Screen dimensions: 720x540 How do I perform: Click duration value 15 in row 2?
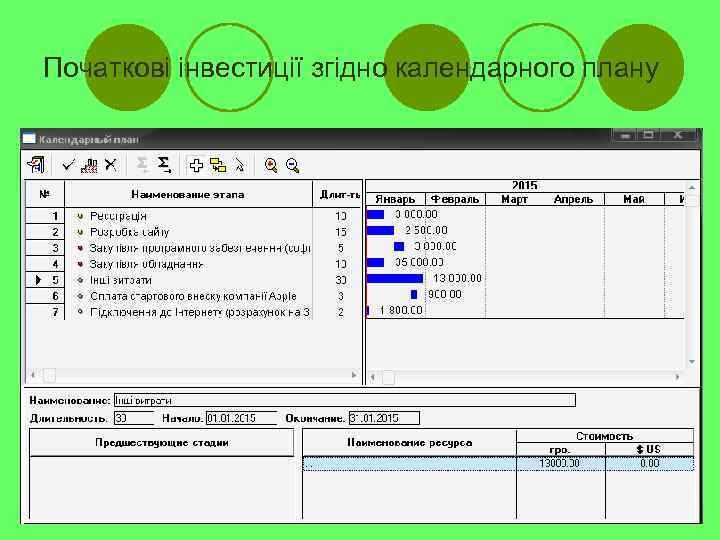(x=341, y=232)
